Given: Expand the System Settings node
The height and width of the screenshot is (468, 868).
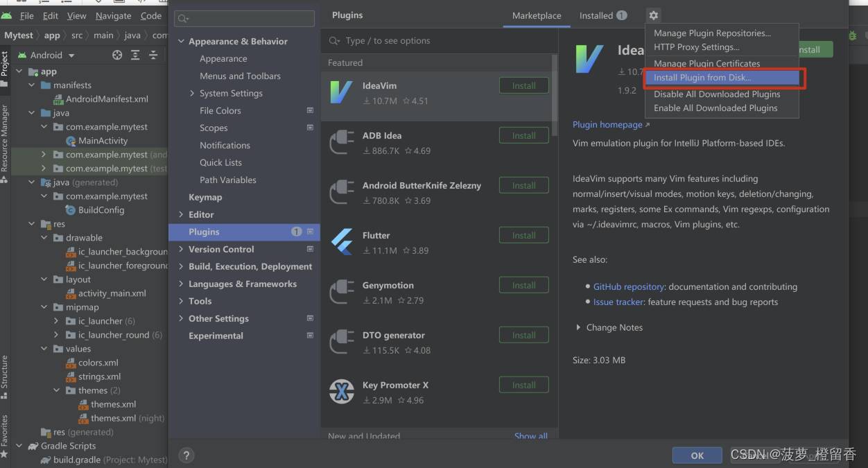Looking at the screenshot, I should click(x=192, y=94).
